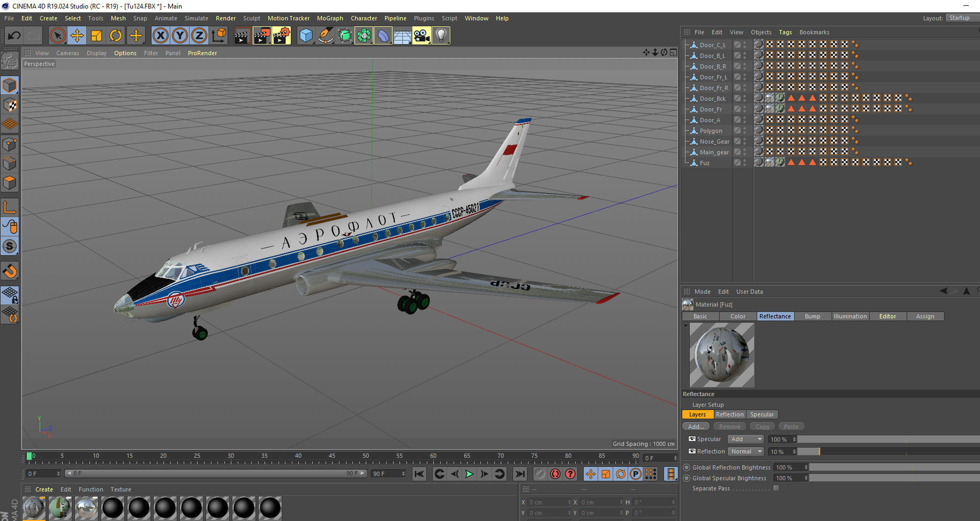Activate the Rotate tool
The image size is (980, 521).
click(116, 36)
